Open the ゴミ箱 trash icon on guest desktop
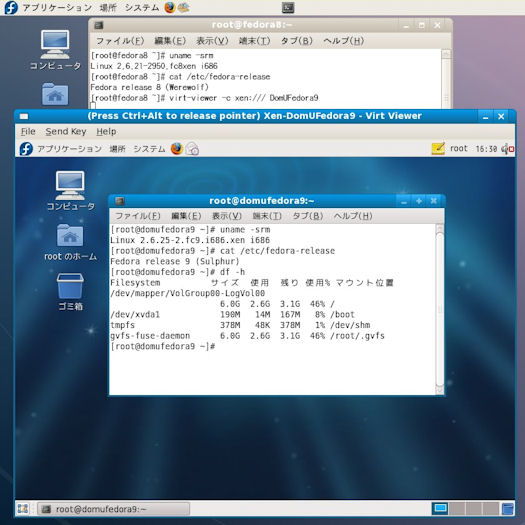The height and width of the screenshot is (525, 525). (x=70, y=292)
